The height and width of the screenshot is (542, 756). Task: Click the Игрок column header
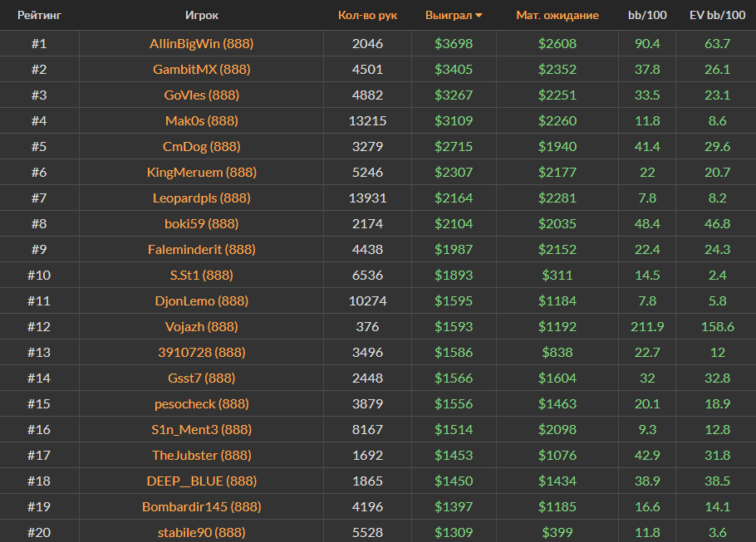click(202, 15)
